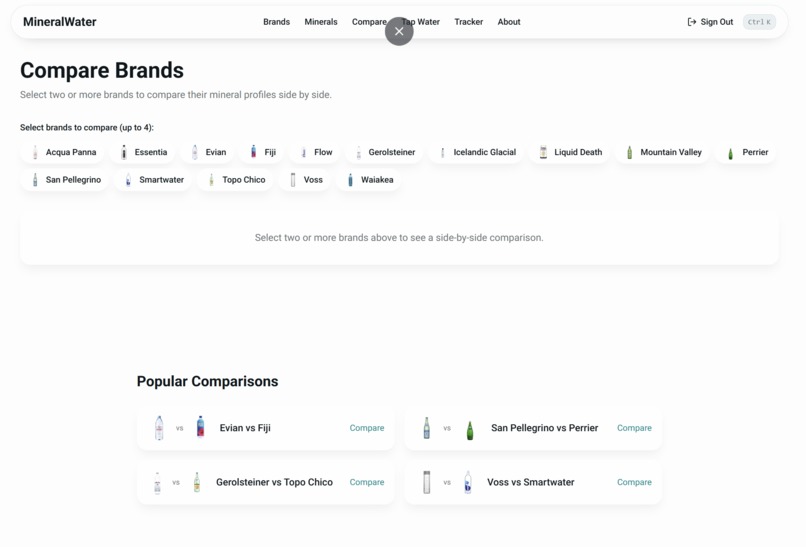Screen dimensions: 806x547
Task: Select the Liquid Death brand chip
Action: 570,152
